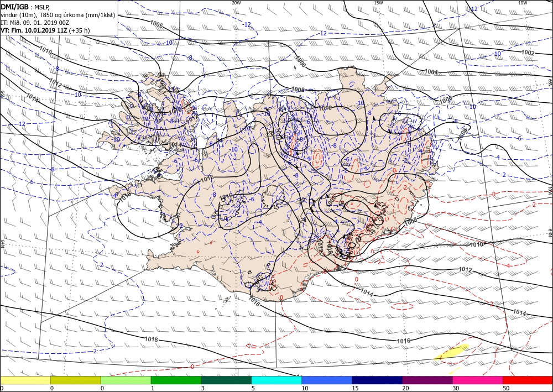Click the magenta pink legend swatch
This screenshot has height=392, width=553.
[x=478, y=380]
